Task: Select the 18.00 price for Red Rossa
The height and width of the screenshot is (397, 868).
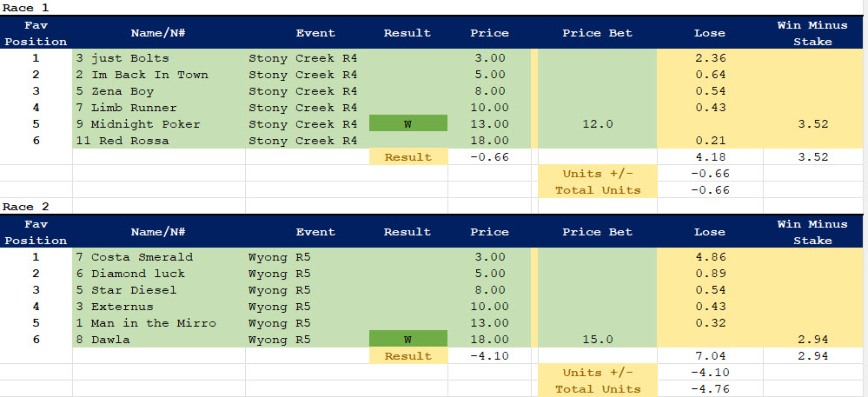Action: tap(489, 141)
